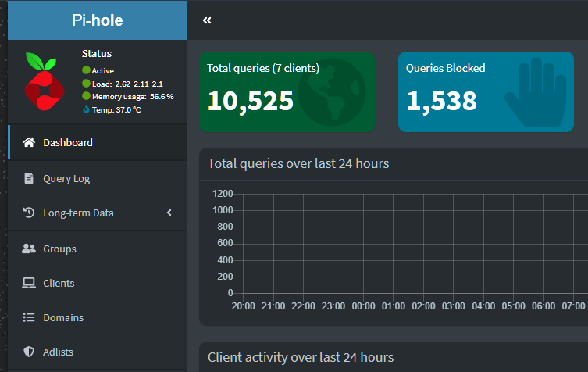Click the temperature droplet icon

click(86, 109)
